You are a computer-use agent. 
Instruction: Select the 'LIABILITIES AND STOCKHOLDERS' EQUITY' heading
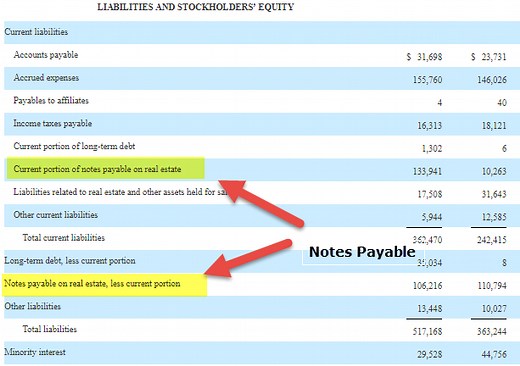196,7
